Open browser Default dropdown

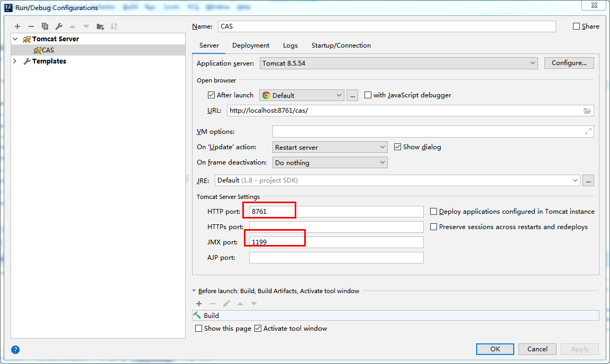pyautogui.click(x=302, y=95)
